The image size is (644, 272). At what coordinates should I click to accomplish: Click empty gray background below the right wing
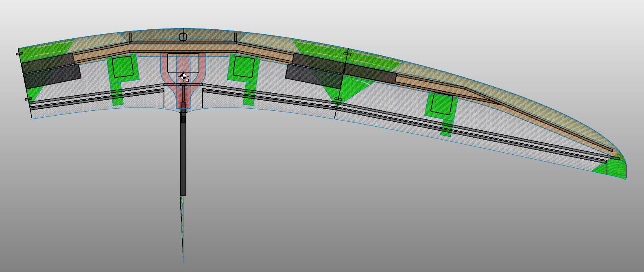tap(448, 212)
